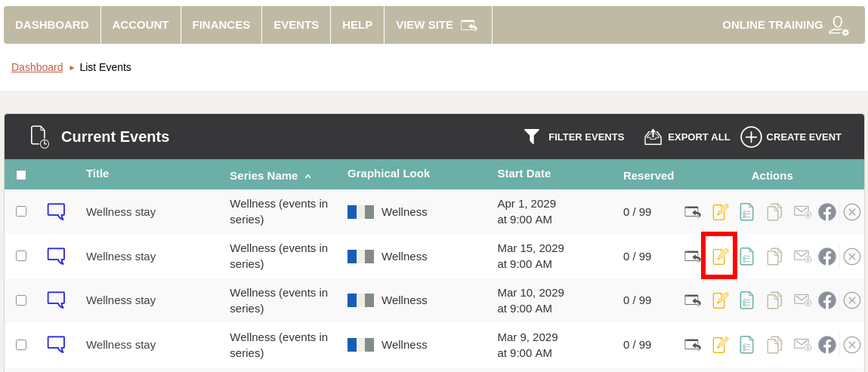Viewport: 868px width, 372px height.
Task: Click the Create Event button
Action: [791, 137]
